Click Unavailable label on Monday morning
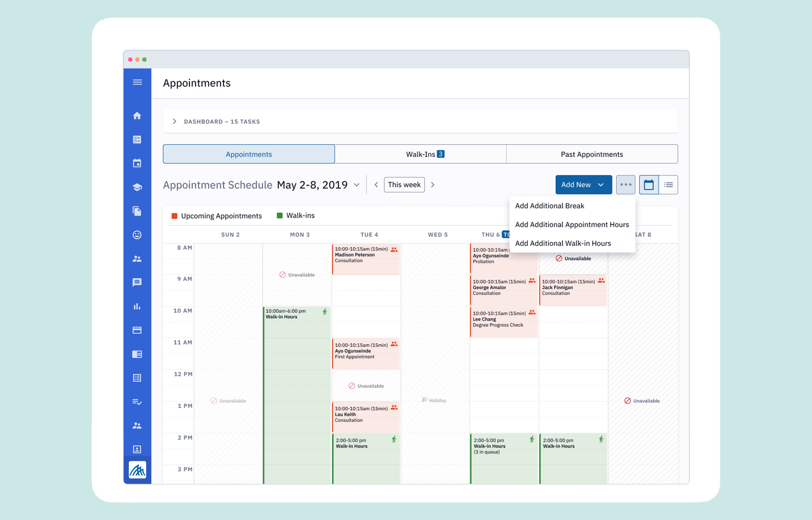Screen dimensions: 812x520 pyautogui.click(x=297, y=275)
